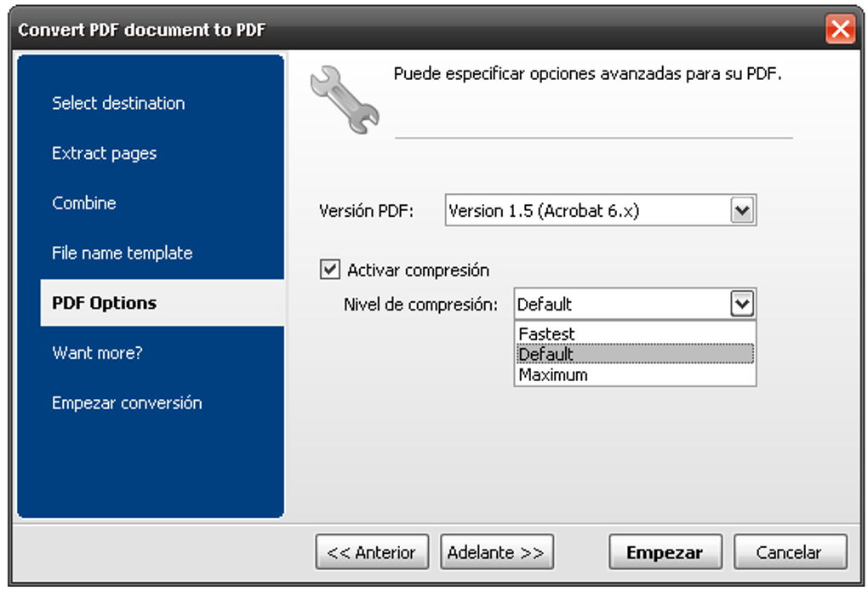Switch to the Combine step
The image size is (868, 593).
point(84,203)
